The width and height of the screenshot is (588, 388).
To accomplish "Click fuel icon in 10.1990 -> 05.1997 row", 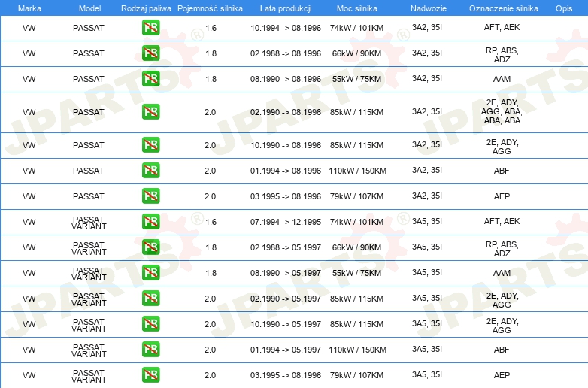I will pyautogui.click(x=150, y=323).
